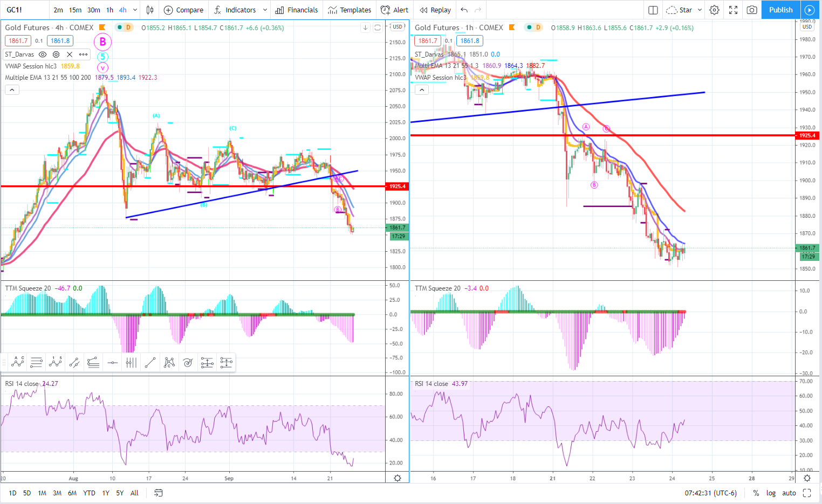Open the select layout split-chart icon
Viewport: 822px width, 504px height.
(653, 10)
